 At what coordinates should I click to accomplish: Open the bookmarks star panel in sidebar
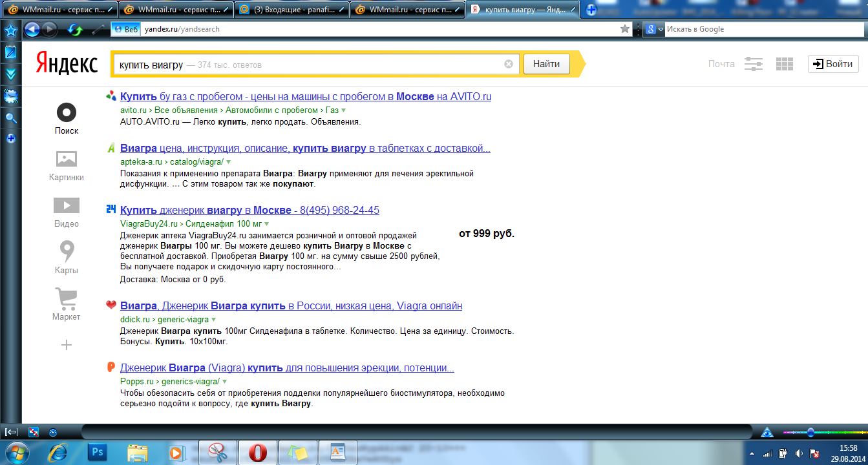(11, 30)
